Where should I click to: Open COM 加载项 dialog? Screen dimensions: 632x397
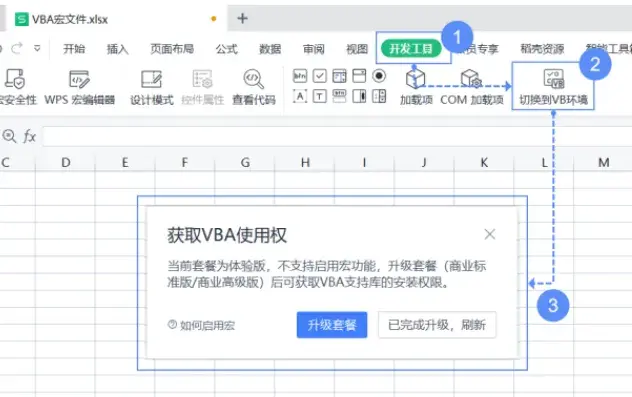[472, 88]
